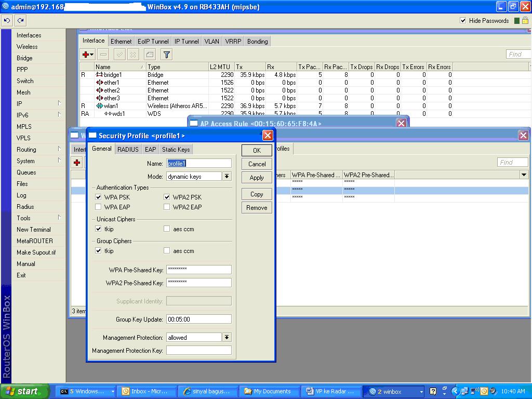Image resolution: width=532 pixels, height=399 pixels.
Task: Uncheck the WPA2 PSK authentication type
Action: point(167,197)
